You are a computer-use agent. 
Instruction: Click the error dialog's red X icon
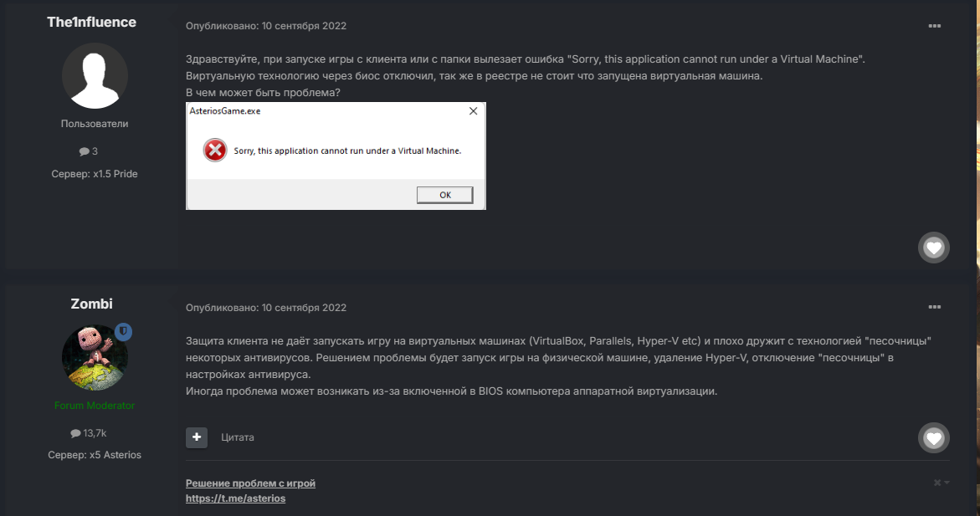click(215, 150)
